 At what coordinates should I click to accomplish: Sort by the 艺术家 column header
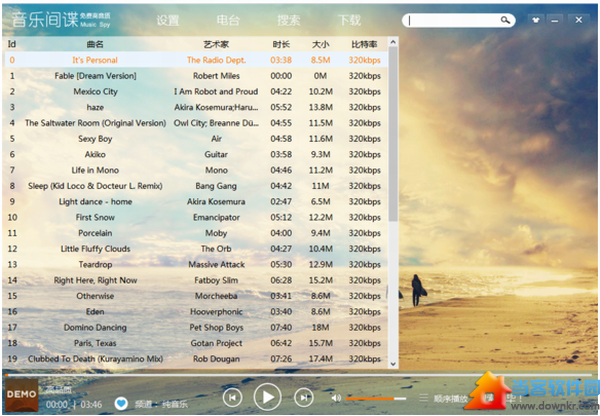(216, 44)
